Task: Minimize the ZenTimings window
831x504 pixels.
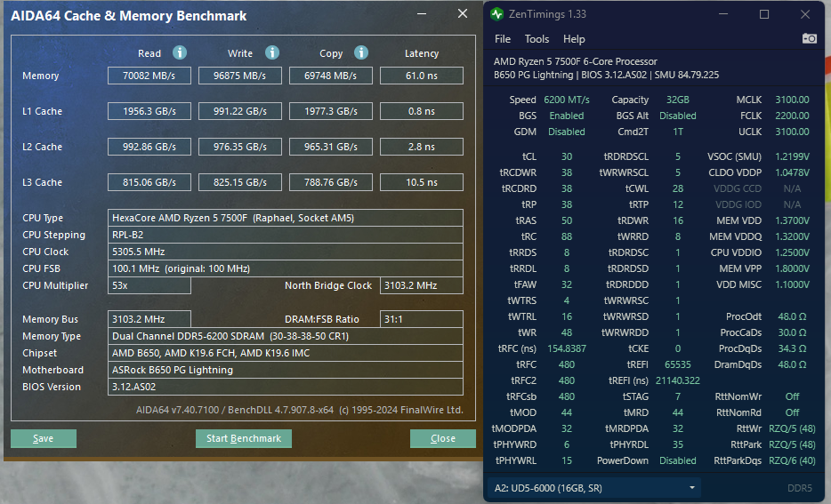Action: pos(723,14)
